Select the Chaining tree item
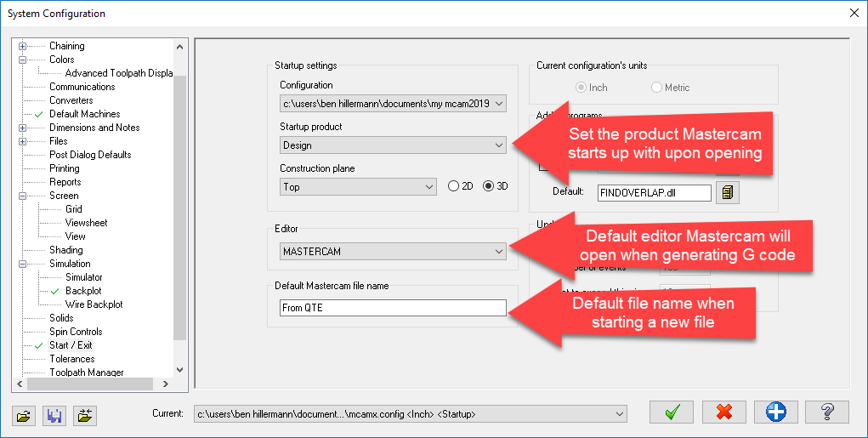This screenshot has width=868, height=438. click(67, 46)
